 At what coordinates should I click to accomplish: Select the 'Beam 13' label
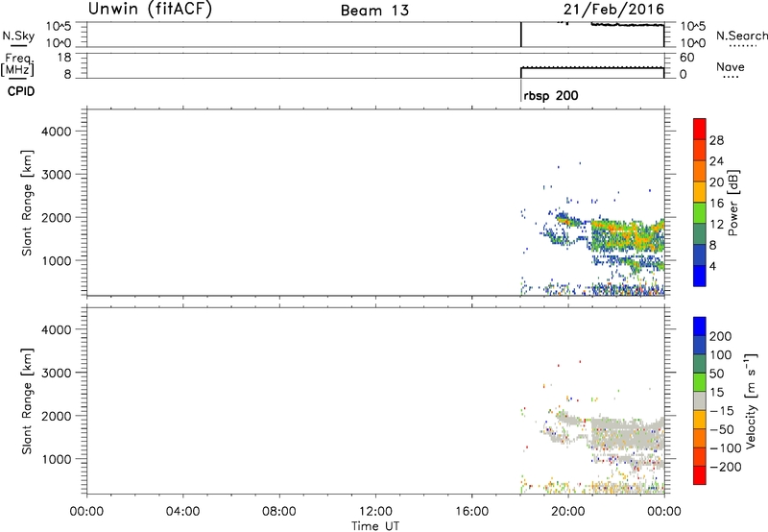click(x=374, y=11)
